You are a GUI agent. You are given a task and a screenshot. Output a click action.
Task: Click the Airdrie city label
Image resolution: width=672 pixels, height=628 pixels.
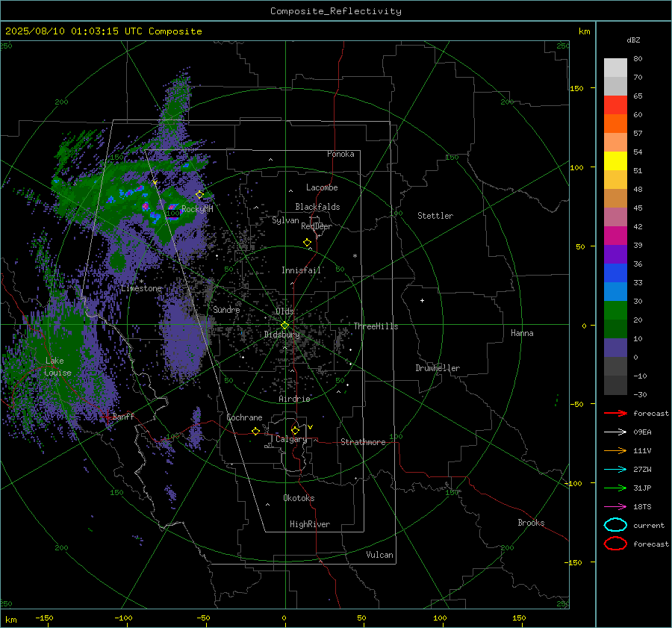[294, 399]
